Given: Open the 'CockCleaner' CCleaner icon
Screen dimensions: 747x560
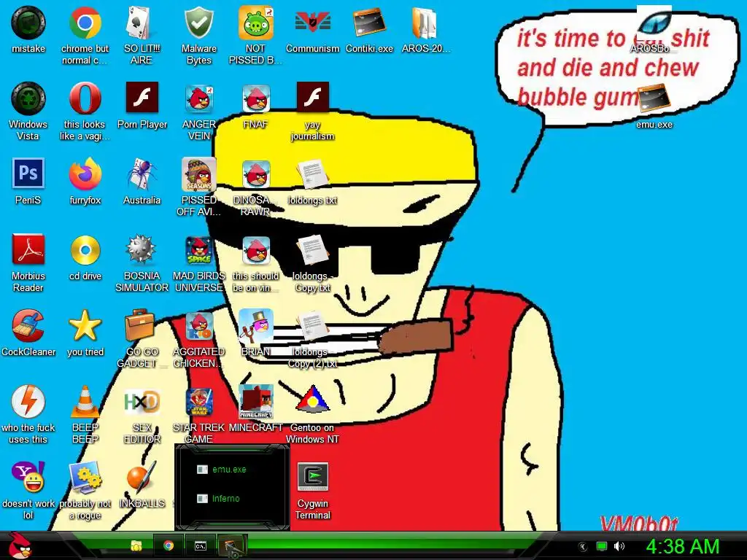Looking at the screenshot, I should click(x=28, y=326).
